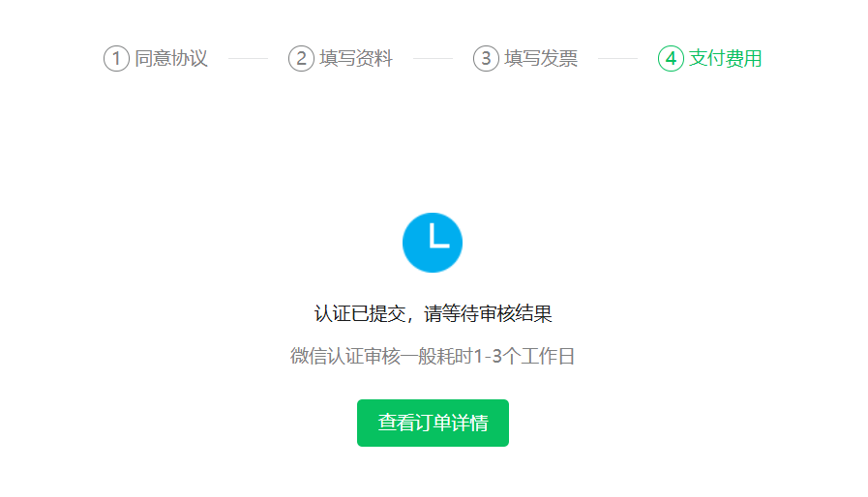Click the 审核一般耗时 words in the gray subtitle
Viewport: 868px width, 497px height.
pyautogui.click(x=418, y=356)
